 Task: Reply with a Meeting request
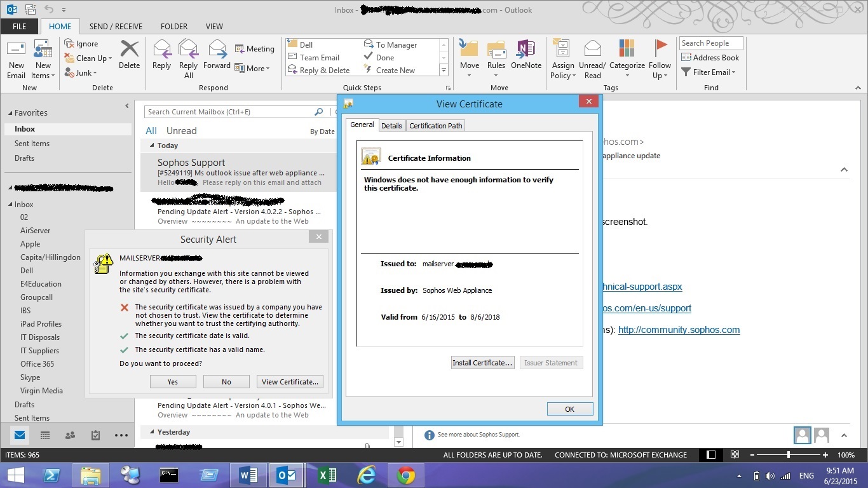[255, 49]
